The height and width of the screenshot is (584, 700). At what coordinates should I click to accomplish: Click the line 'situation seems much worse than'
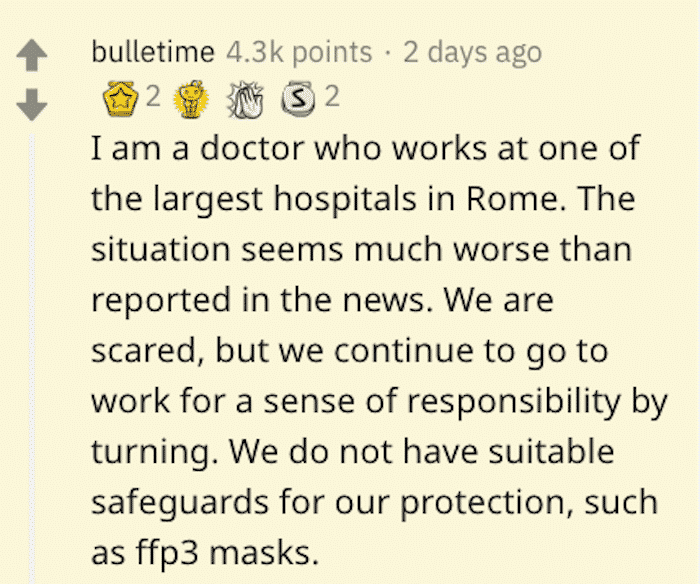point(362,249)
